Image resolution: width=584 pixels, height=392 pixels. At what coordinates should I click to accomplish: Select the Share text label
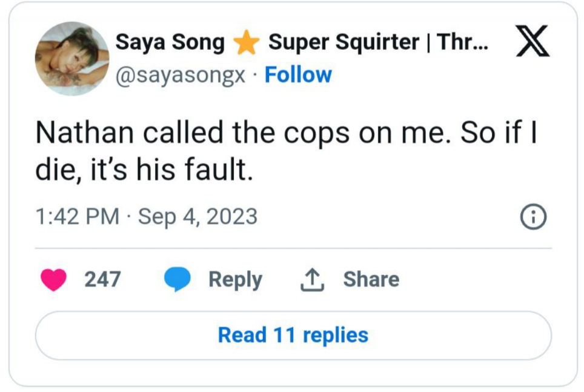point(371,279)
